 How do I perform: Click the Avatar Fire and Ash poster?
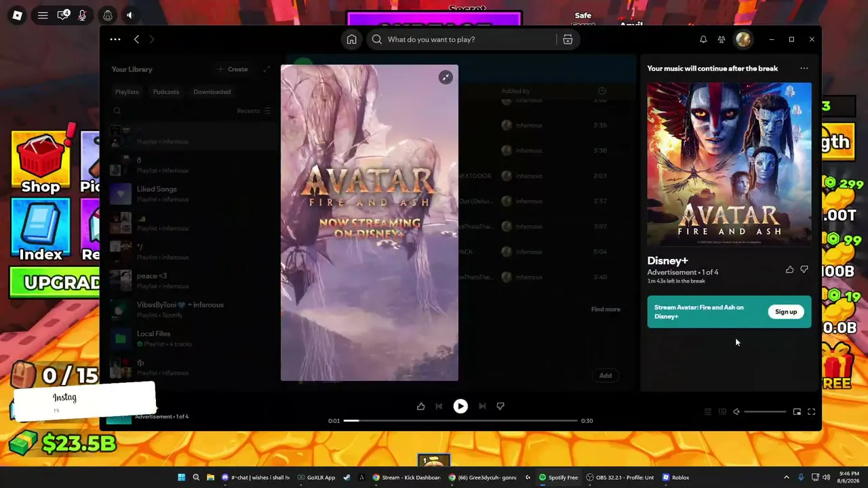(x=729, y=164)
